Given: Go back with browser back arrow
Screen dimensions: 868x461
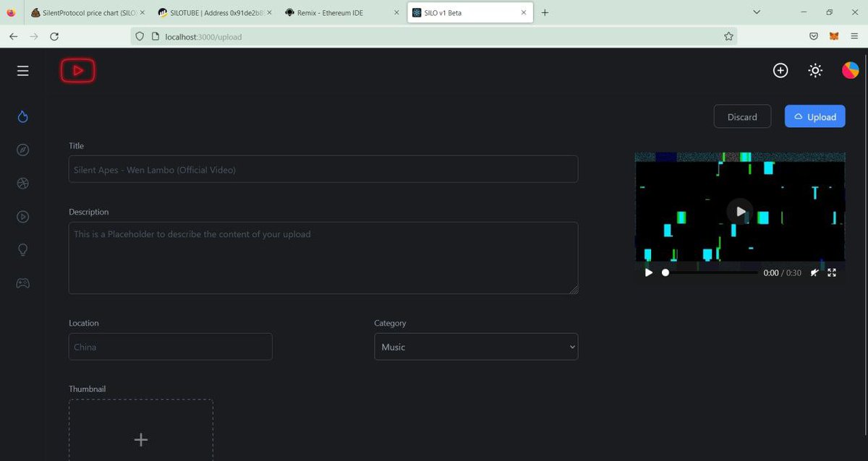Looking at the screenshot, I should coord(13,36).
